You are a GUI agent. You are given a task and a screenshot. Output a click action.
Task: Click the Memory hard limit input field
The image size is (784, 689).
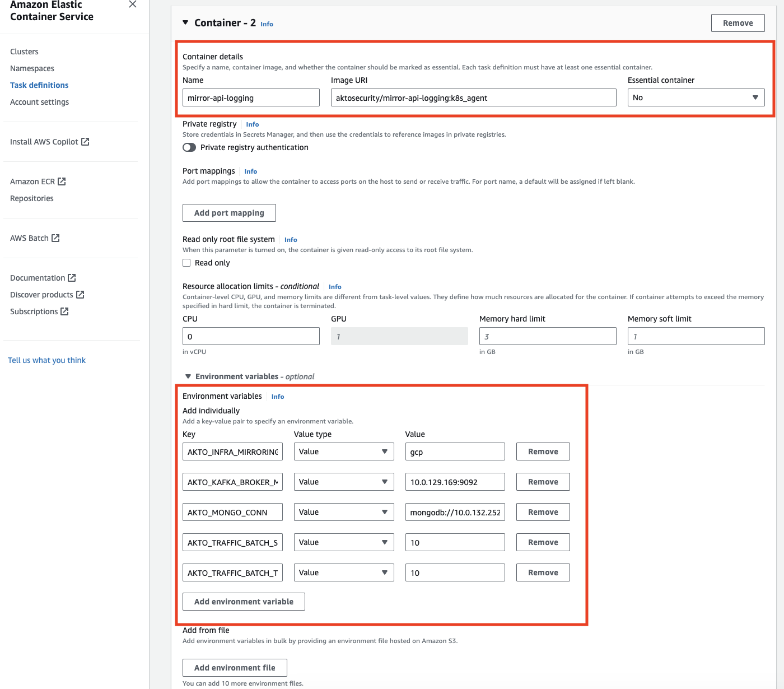[x=547, y=336]
